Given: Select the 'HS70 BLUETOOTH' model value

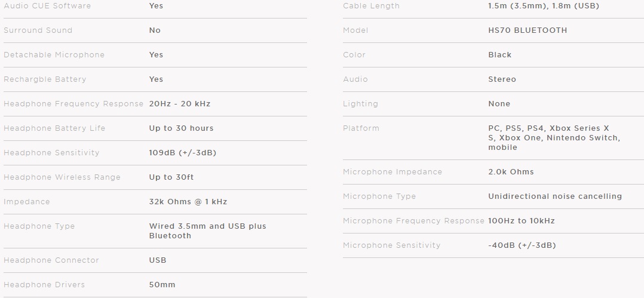Looking at the screenshot, I should pos(528,30).
